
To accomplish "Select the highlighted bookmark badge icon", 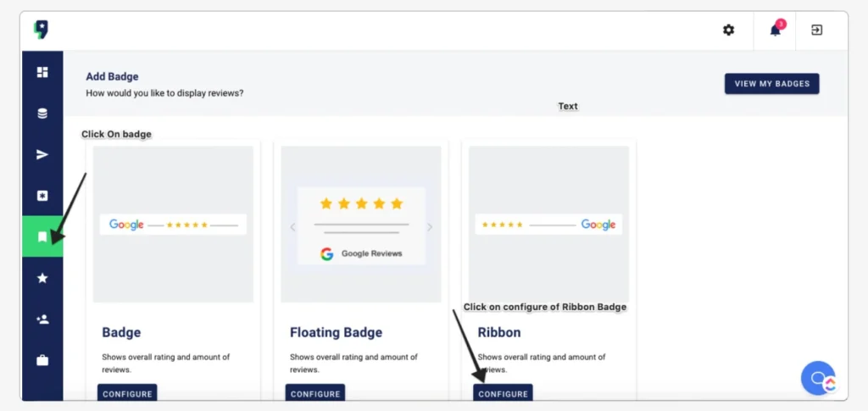I will tap(42, 236).
